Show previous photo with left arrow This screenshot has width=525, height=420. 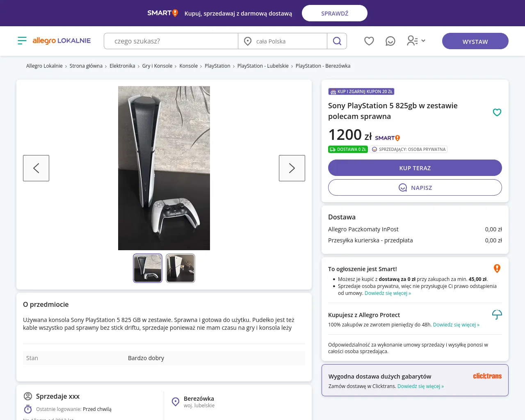pyautogui.click(x=36, y=168)
